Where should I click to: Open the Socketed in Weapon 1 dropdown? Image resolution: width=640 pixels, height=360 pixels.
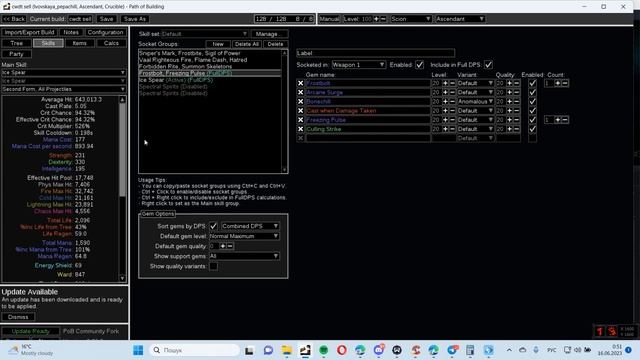point(358,65)
